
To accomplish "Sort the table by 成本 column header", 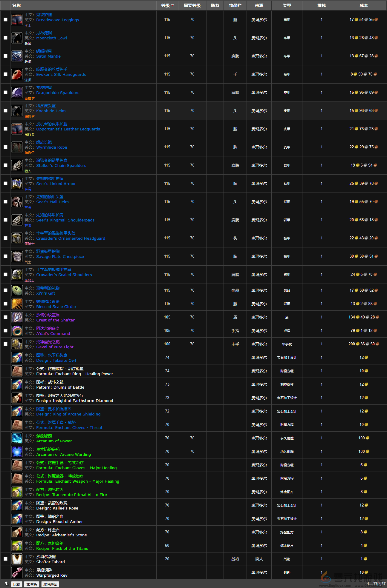I will (x=363, y=5).
